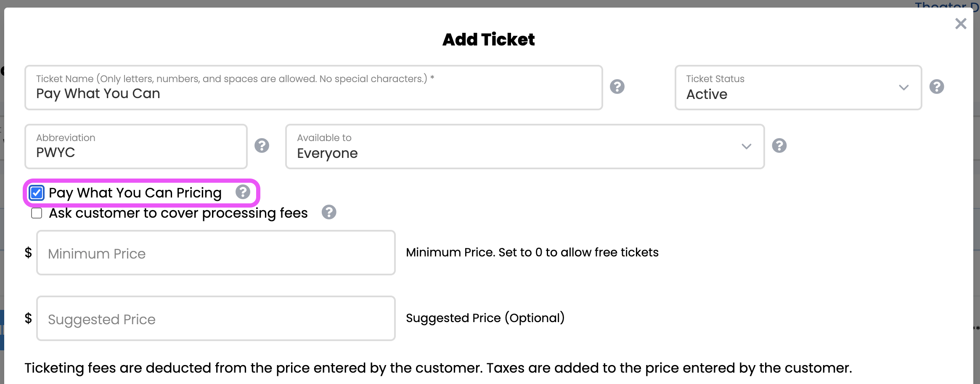Viewport: 980px width, 384px height.
Task: Uncheck Pay What You Can Pricing checkbox
Action: click(37, 193)
